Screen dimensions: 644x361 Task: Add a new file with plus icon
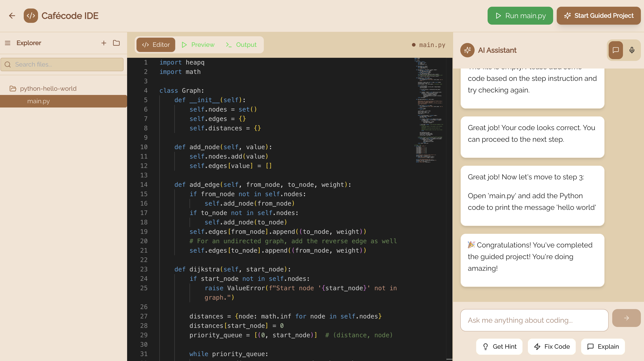tap(104, 43)
